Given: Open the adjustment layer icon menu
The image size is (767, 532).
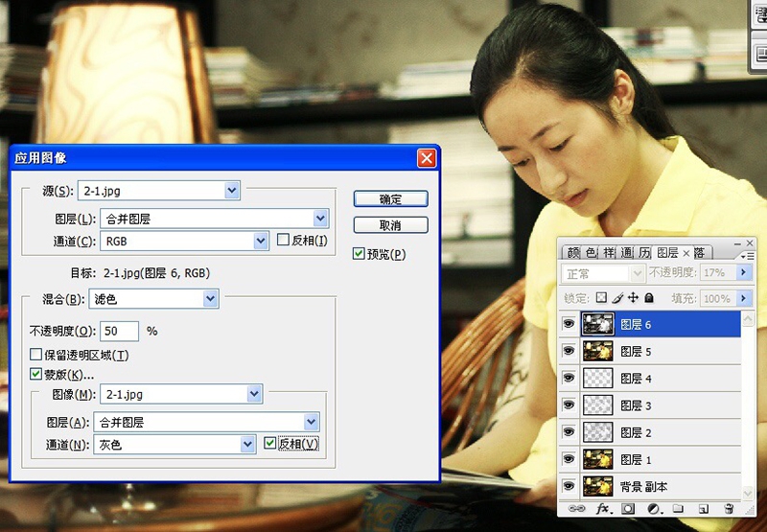Looking at the screenshot, I should click(654, 508).
